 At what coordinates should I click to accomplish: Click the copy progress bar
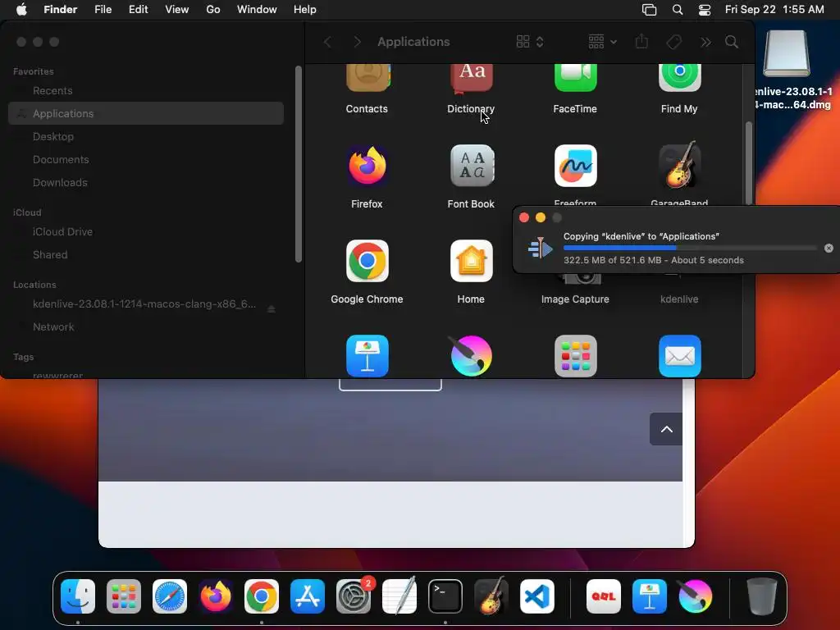coord(690,248)
